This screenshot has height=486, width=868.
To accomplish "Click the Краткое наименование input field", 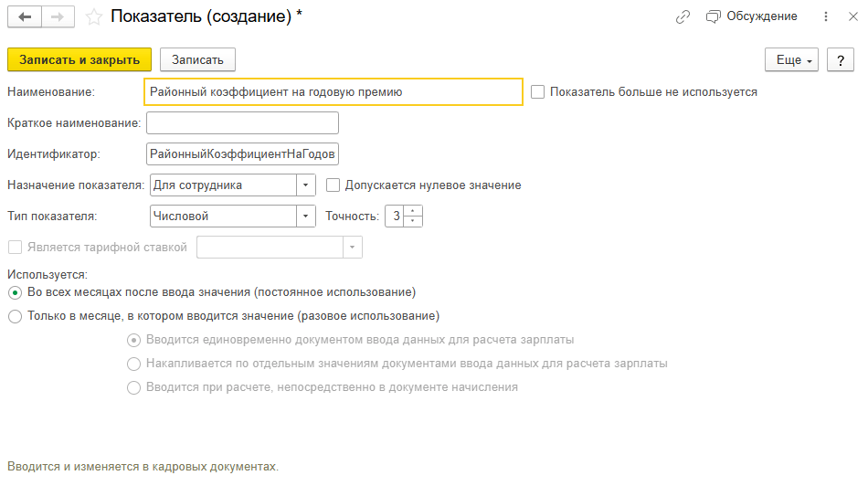I will (242, 123).
